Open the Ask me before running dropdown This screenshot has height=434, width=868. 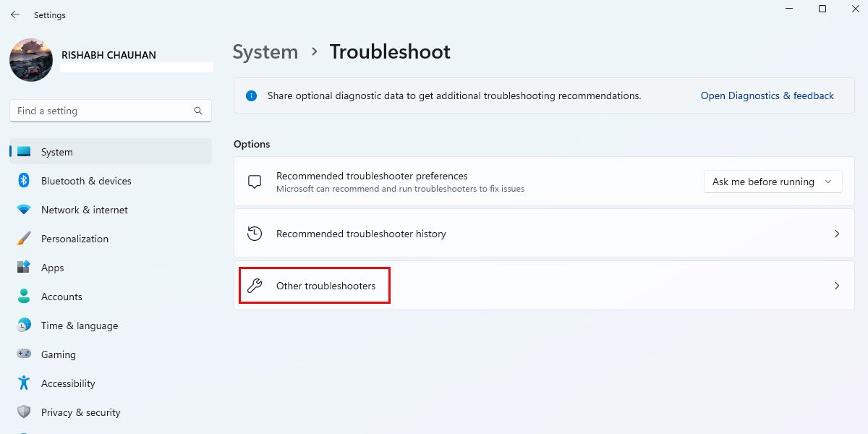(x=773, y=182)
